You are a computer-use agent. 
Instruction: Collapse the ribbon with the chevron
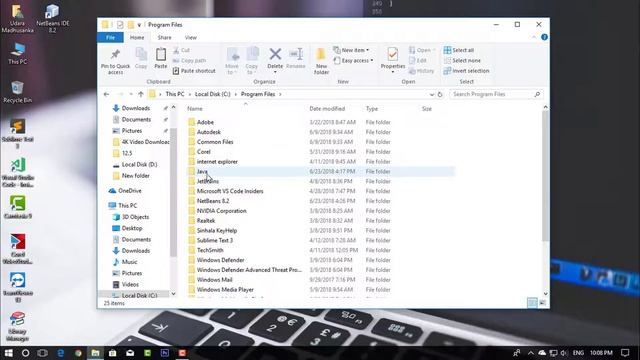click(x=534, y=37)
